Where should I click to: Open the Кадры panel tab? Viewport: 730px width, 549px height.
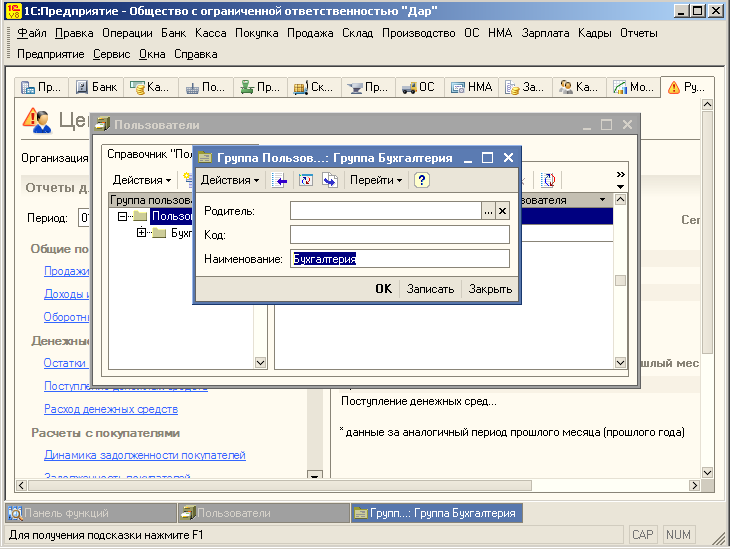[x=579, y=87]
